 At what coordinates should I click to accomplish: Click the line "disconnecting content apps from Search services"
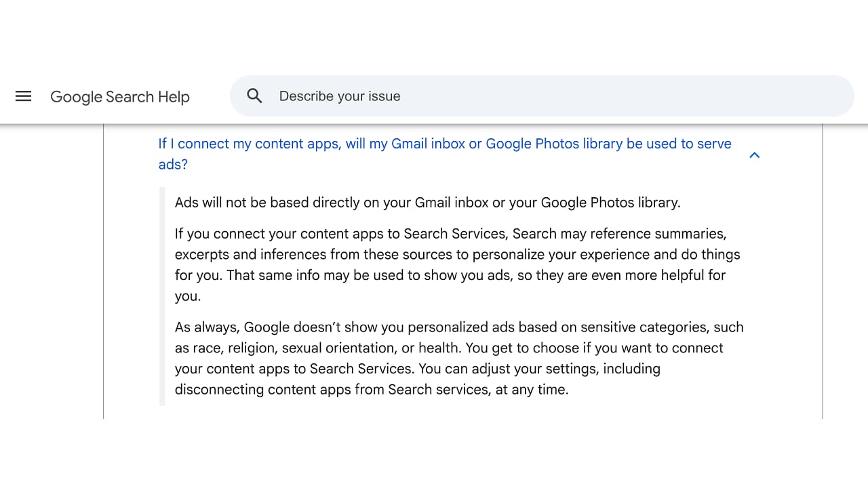coord(372,390)
